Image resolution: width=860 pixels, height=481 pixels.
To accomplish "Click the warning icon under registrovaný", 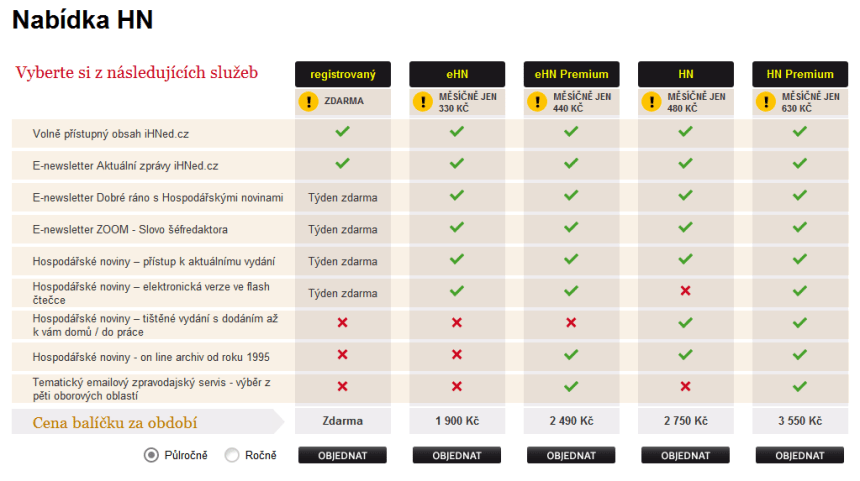I will click(x=309, y=101).
